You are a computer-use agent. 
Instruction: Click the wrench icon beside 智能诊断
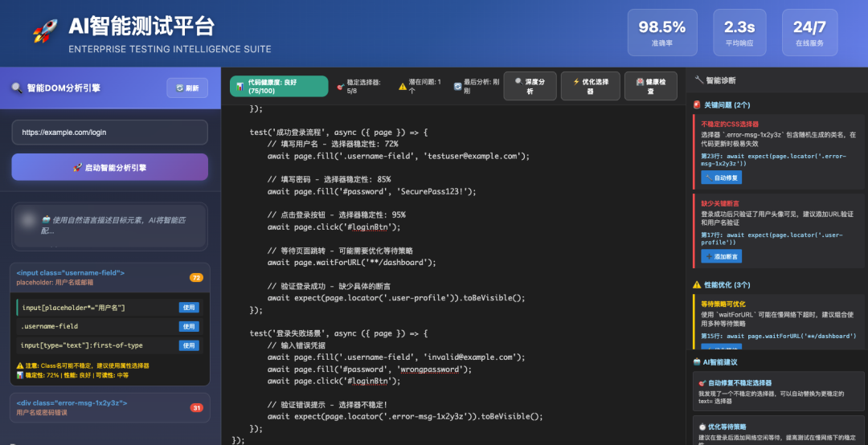[x=698, y=80]
